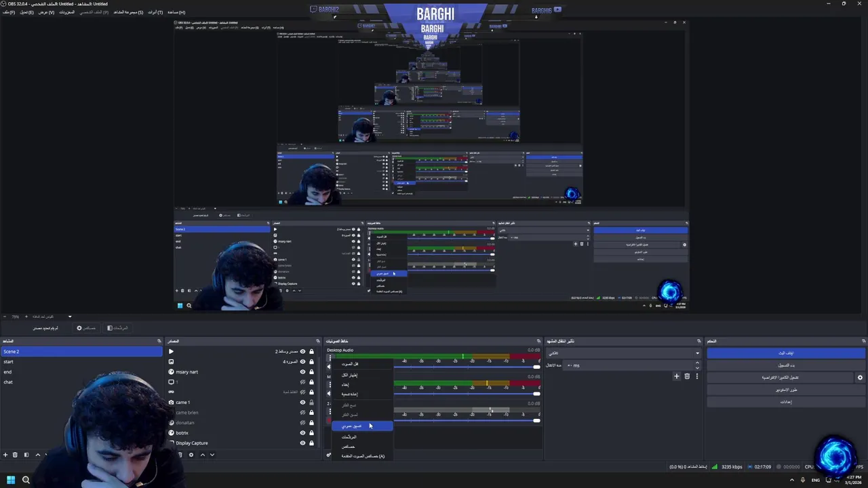Unmute the third track via red speaker icon
Screen dimensions: 868x488
pos(329,421)
